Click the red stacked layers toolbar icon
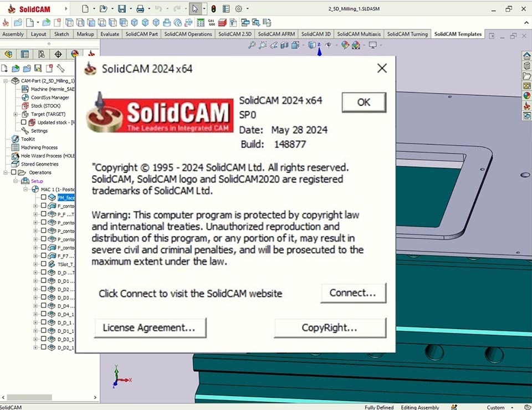Viewport: 532px width, 410px height. [223, 23]
